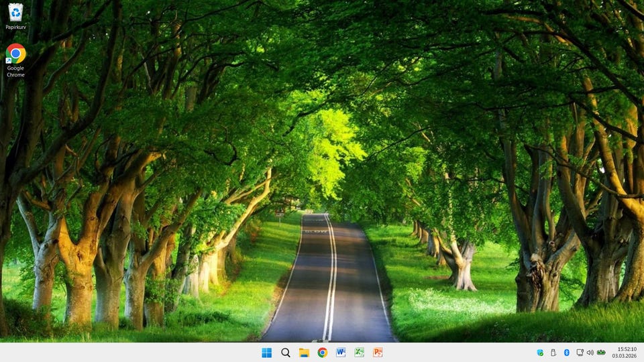
Task: Select the Papirkurv recycle bin icon
Action: coord(15,16)
